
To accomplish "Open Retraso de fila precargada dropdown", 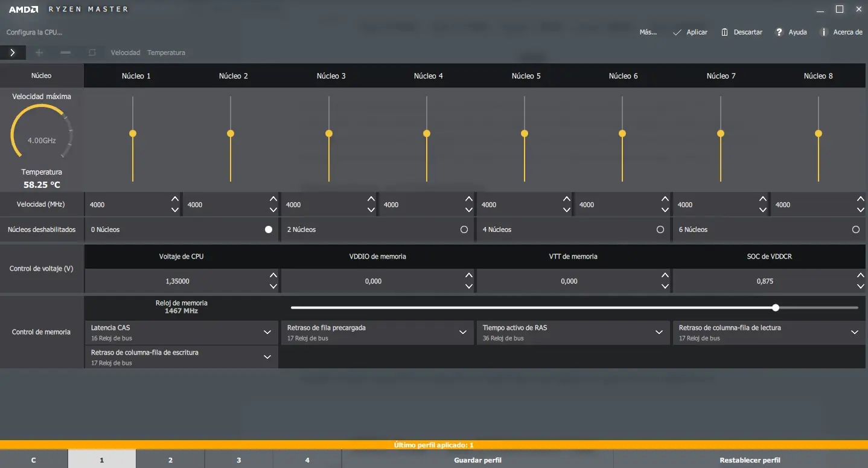I will [x=377, y=333].
